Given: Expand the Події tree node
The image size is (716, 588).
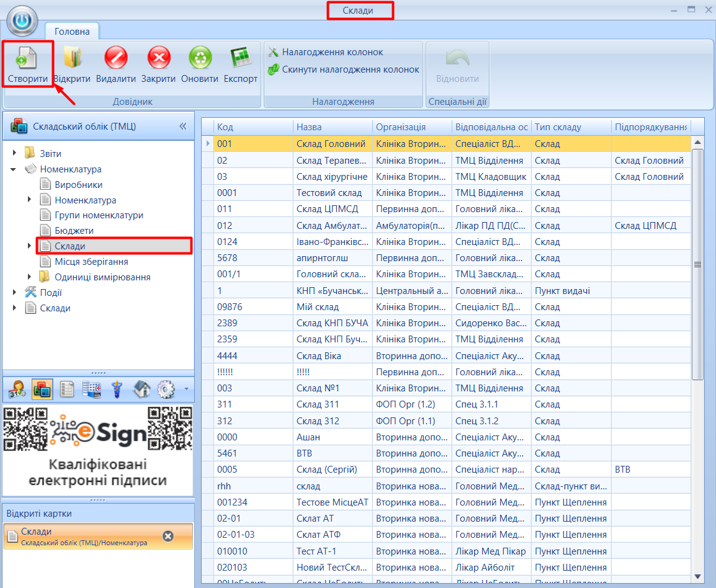Looking at the screenshot, I should pyautogui.click(x=15, y=292).
